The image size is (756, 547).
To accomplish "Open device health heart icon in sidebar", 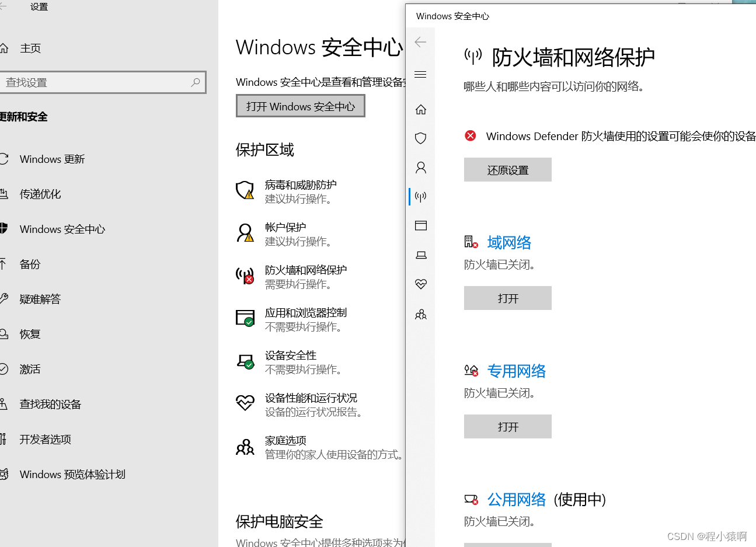I will pos(421,284).
